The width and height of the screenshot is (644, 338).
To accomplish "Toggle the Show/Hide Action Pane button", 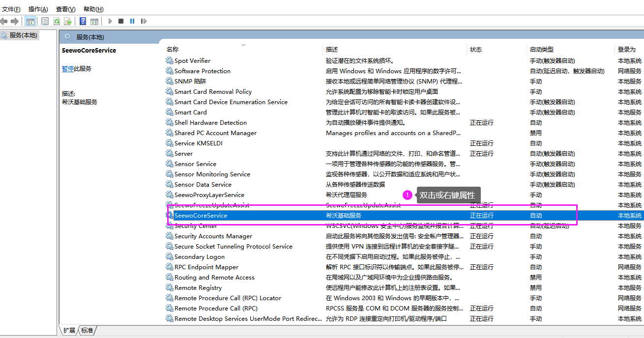I will (94, 21).
